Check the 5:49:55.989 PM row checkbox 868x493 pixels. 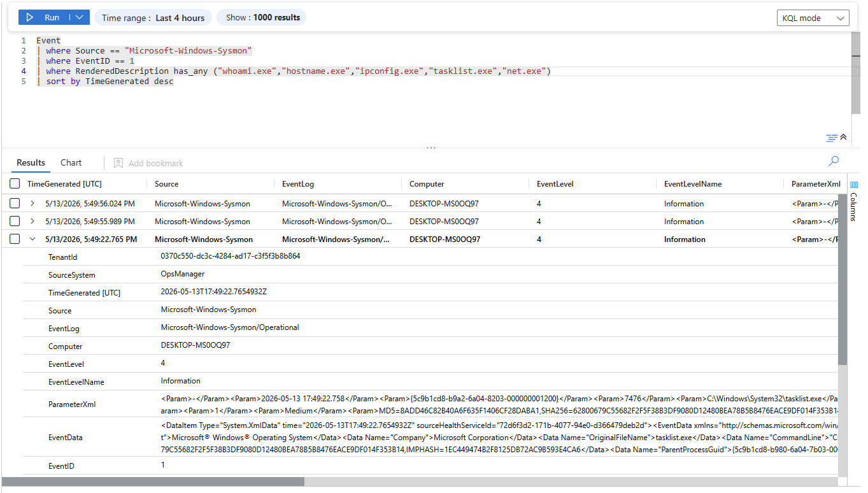[x=15, y=222]
